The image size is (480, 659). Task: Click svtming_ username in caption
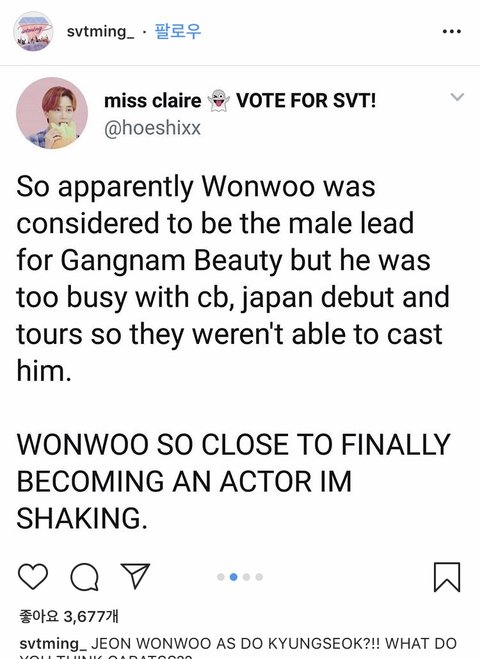[53, 644]
